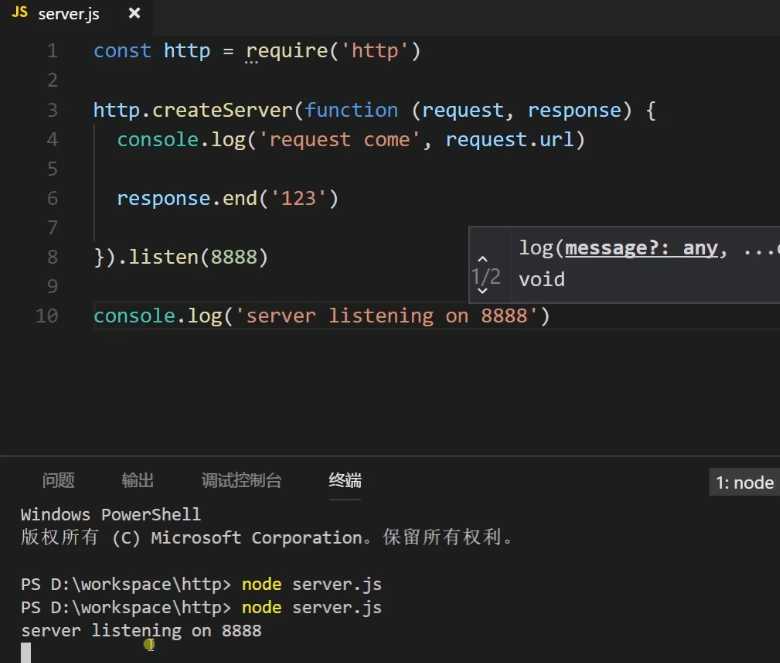Click the terminal cursor block for input
The image size is (780, 663).
(26, 653)
